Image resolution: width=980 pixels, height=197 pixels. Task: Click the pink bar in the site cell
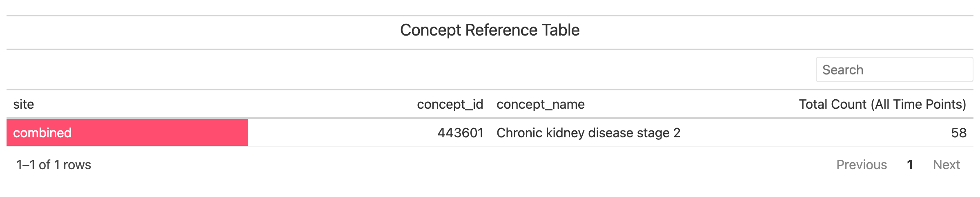point(127,132)
